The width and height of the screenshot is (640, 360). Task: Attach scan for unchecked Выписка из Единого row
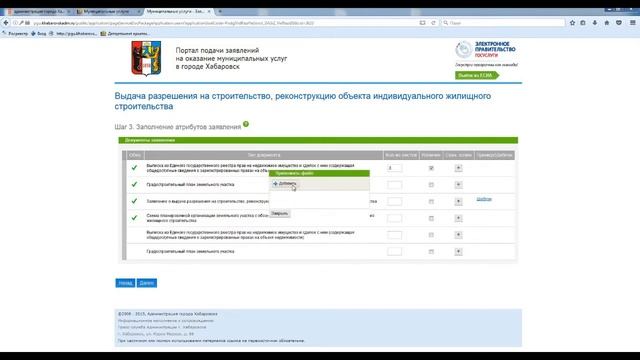[458, 235]
